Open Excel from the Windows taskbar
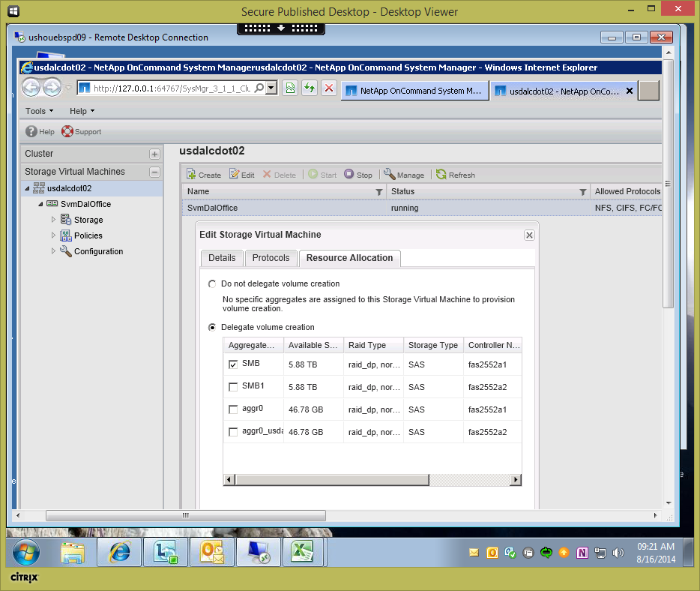Screen dimensions: 700x591 301,553
